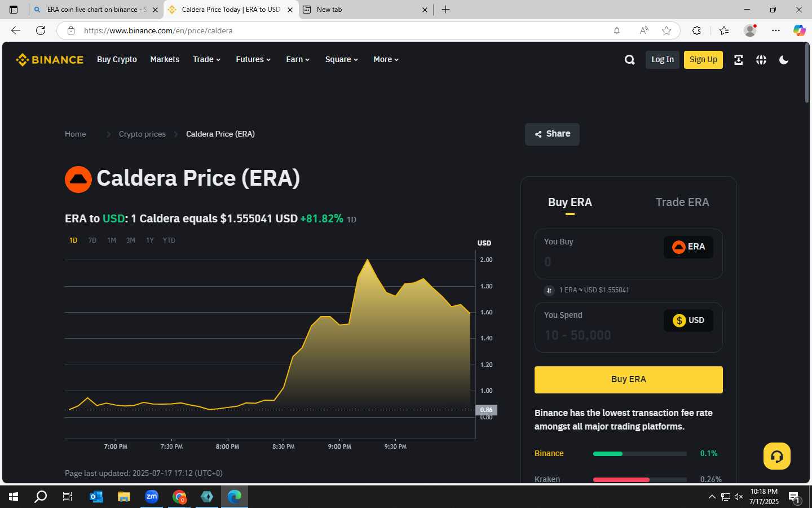The height and width of the screenshot is (508, 812).
Task: Open read aloud icon in address bar
Action: pyautogui.click(x=644, y=30)
